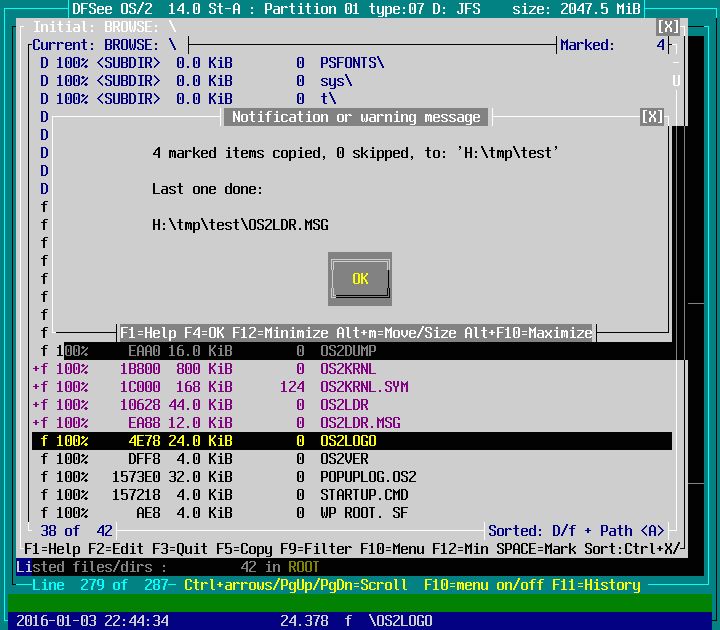
Task: Select the OS2LDR.MSG file entry
Action: tap(360, 423)
